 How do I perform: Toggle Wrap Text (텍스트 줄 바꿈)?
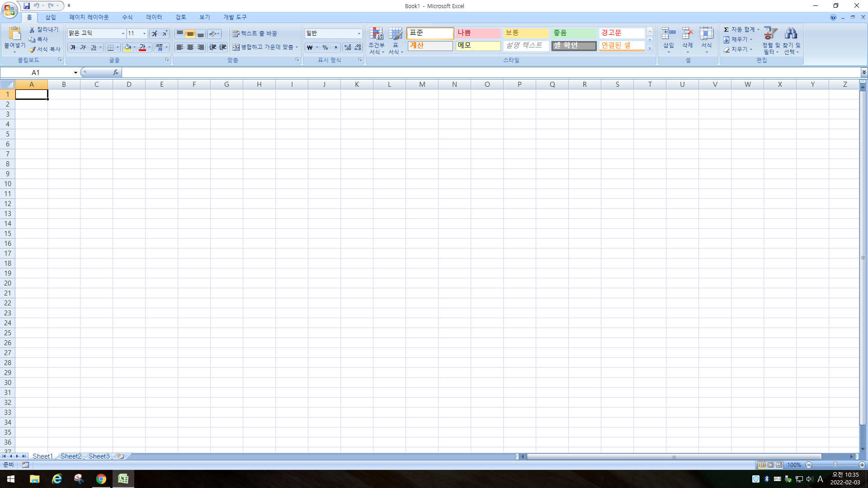(x=255, y=33)
